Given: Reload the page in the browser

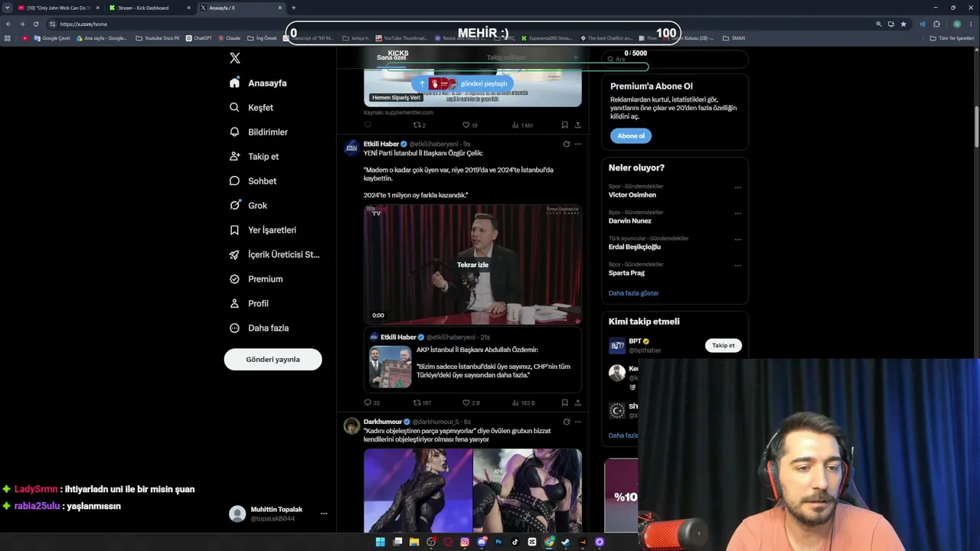Looking at the screenshot, I should tap(35, 24).
